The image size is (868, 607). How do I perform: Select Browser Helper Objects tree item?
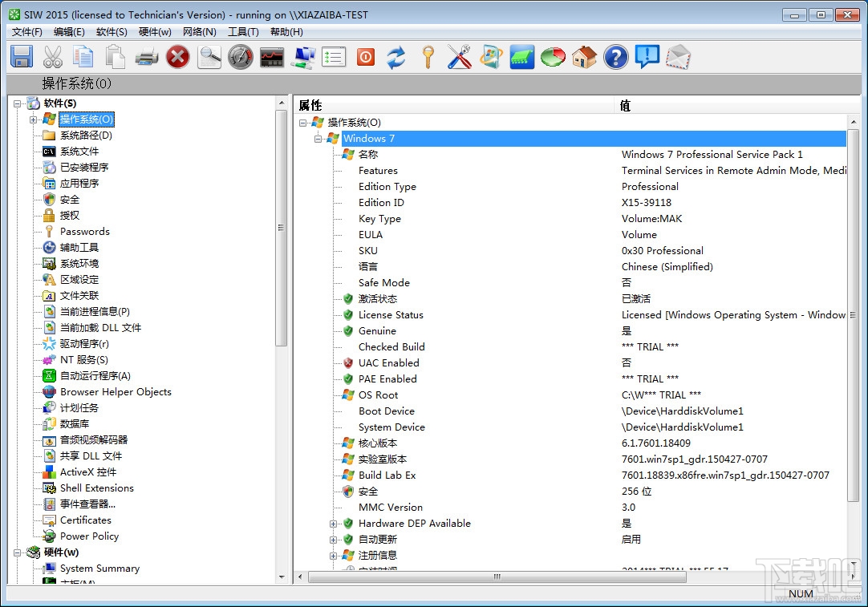tap(116, 392)
